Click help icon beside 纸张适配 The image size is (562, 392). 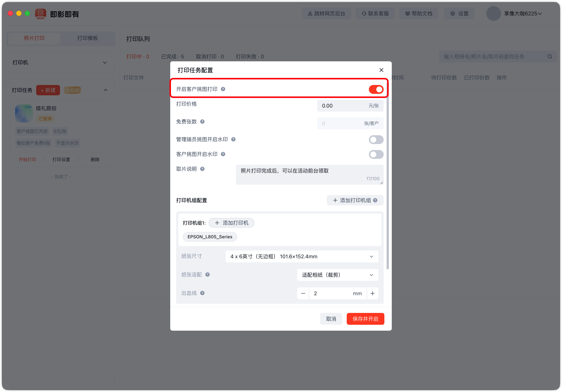207,275
